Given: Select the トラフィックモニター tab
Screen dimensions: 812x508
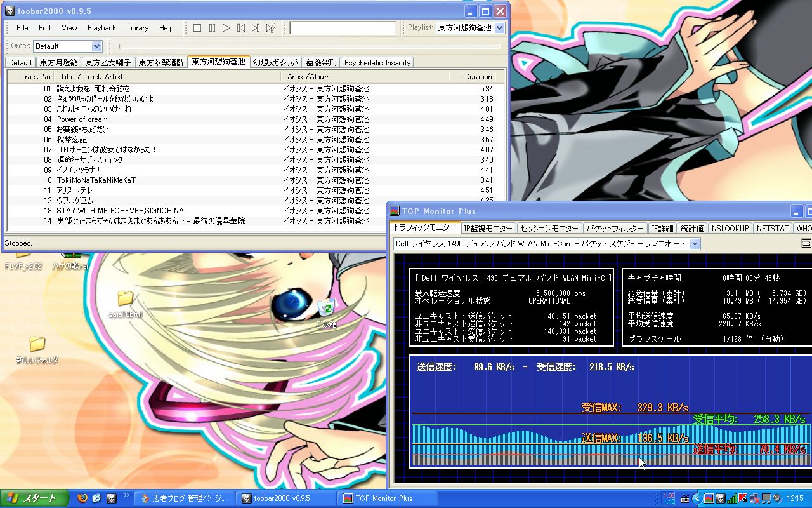Looking at the screenshot, I should click(x=424, y=227).
